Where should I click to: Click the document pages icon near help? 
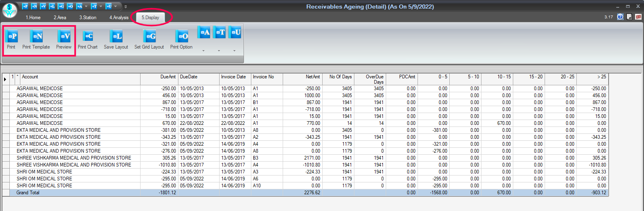tap(629, 17)
